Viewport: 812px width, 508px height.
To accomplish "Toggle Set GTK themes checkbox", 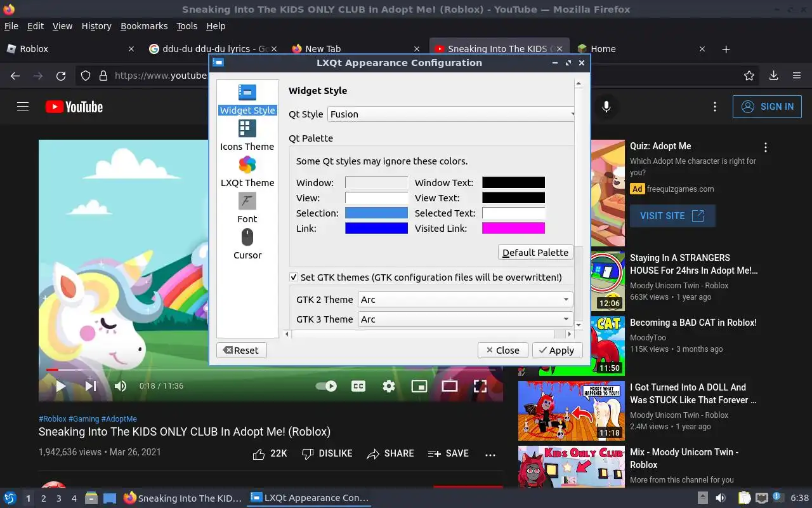I will 294,277.
